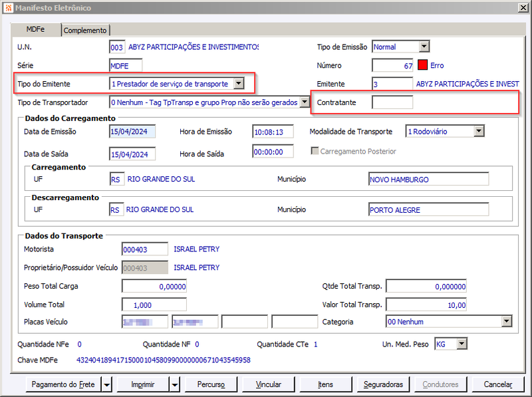This screenshot has height=397, width=532.
Task: Click the Município field NOVO HAMBURGO
Action: [428, 179]
